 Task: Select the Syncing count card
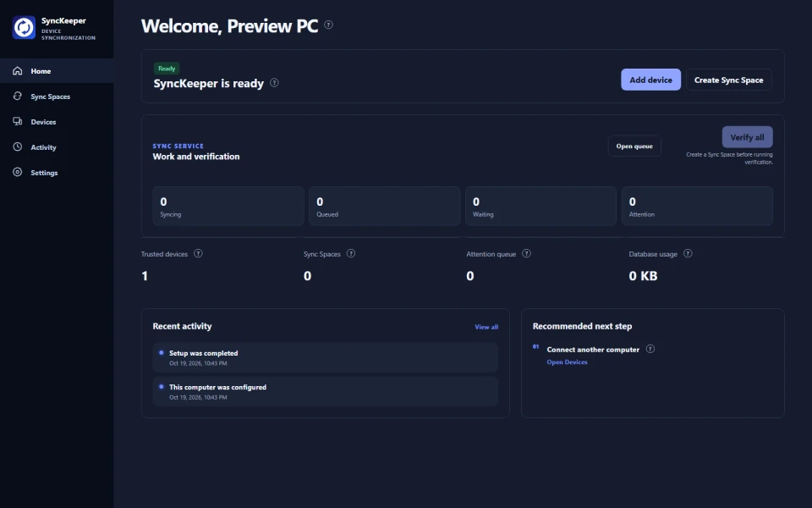tap(228, 206)
